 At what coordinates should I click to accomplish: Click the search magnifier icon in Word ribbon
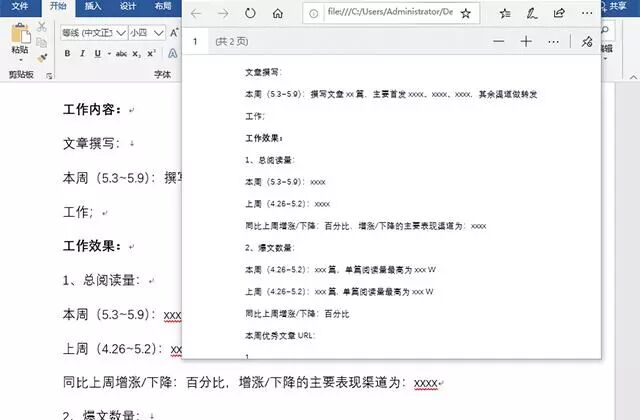(x=605, y=30)
